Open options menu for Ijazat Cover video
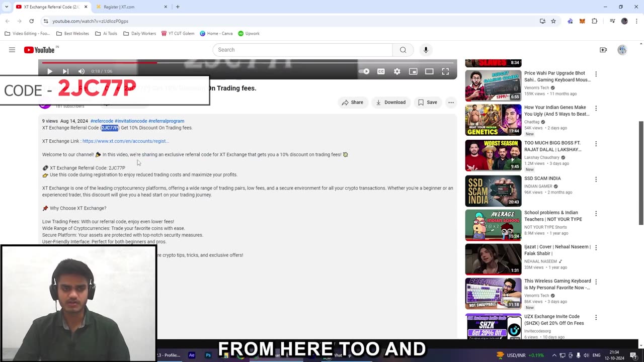This screenshot has height=362, width=644. (596, 248)
